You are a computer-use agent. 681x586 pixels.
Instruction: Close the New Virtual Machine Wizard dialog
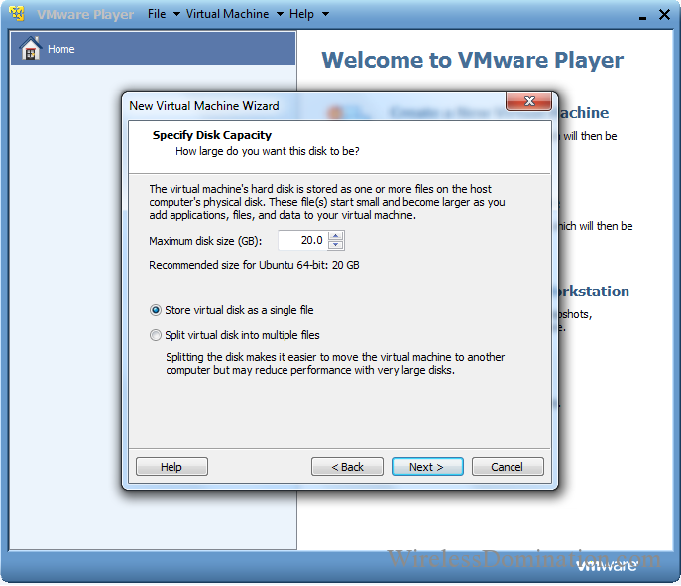click(529, 101)
